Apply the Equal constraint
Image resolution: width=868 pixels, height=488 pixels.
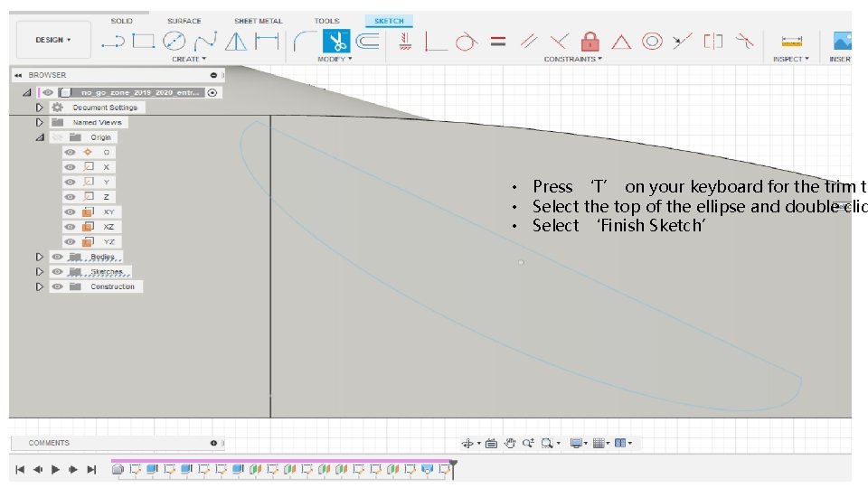tap(498, 42)
